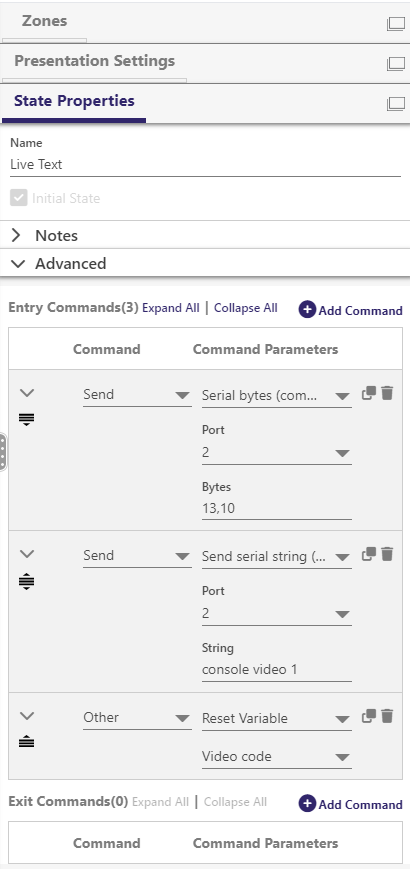Click reorder handle of Reset Variable command

[x=27, y=742]
